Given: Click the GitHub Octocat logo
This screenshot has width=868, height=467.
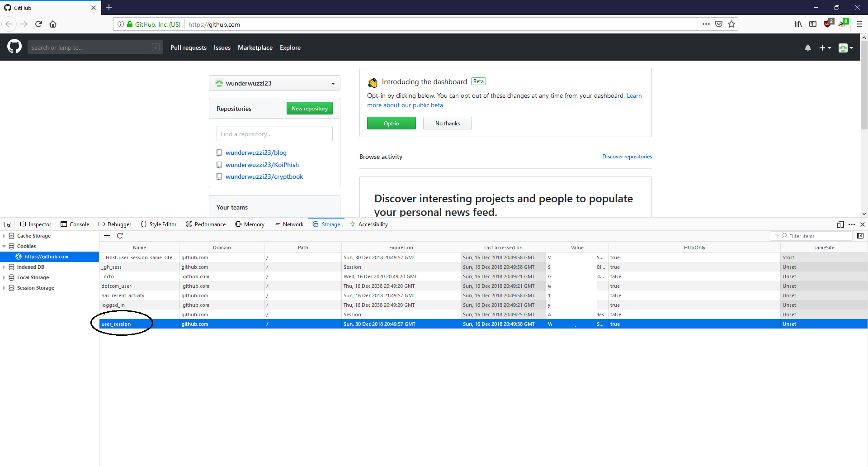Looking at the screenshot, I should click(14, 47).
